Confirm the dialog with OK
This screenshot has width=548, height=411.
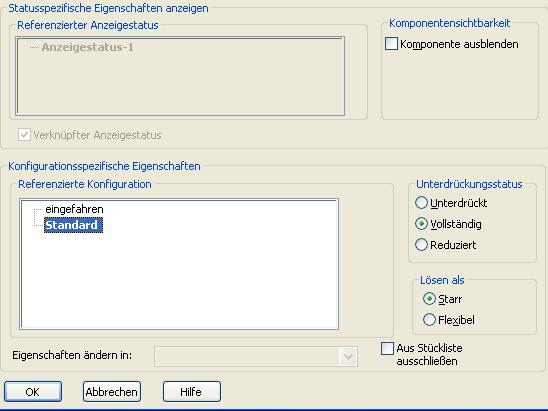coord(33,391)
